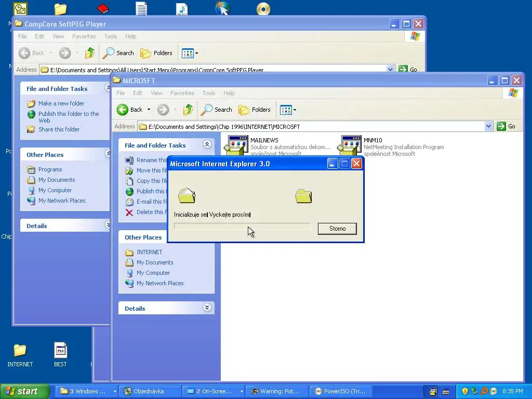Viewport: 532px width, 399px height.
Task: Open Programs link in CompCore window
Action: tap(50, 169)
